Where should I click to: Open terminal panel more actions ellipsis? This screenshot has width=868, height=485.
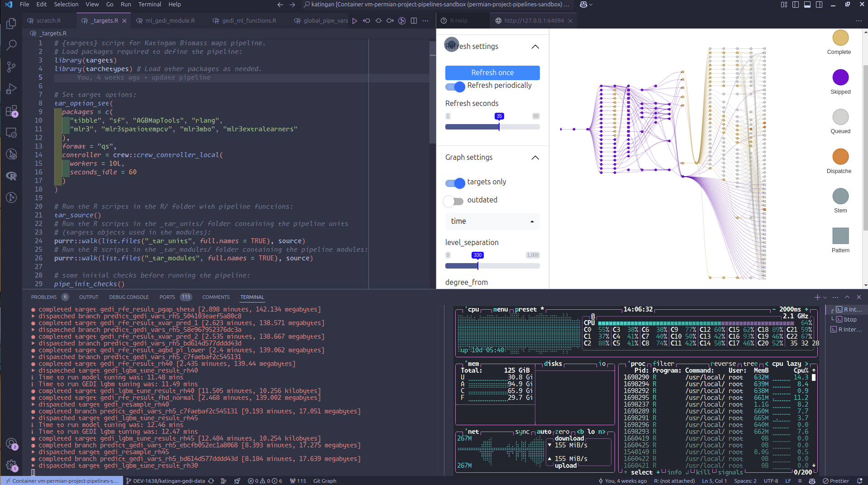[x=835, y=297]
